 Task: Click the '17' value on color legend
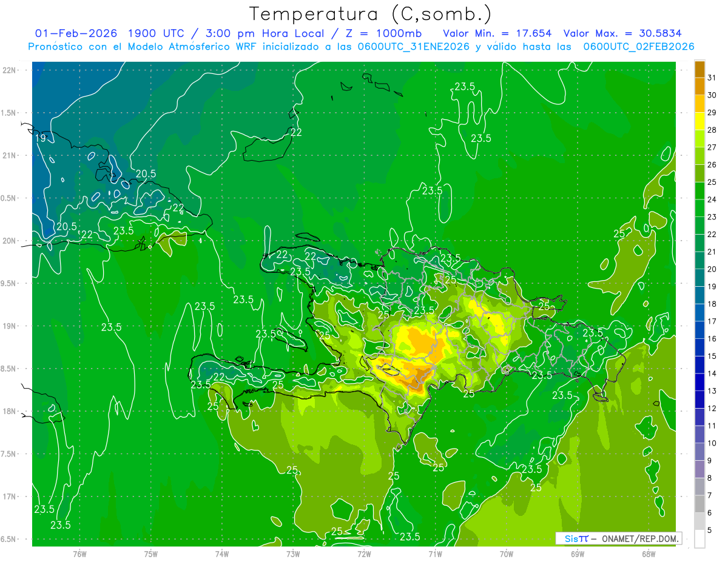(712, 321)
